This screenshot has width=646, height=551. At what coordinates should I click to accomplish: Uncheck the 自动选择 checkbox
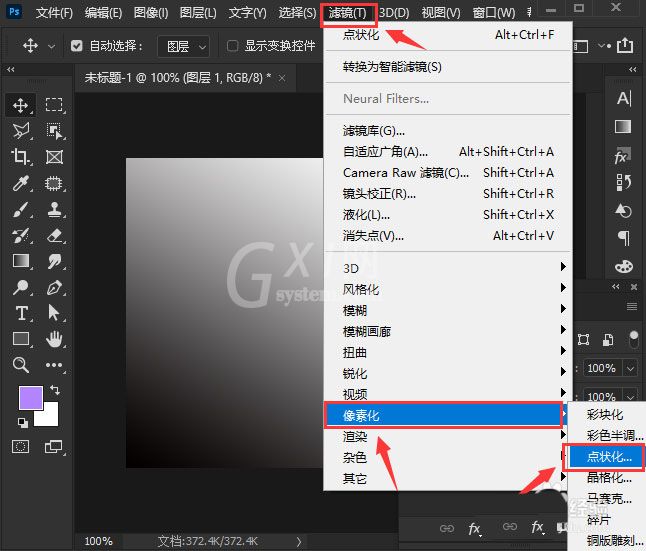click(77, 46)
